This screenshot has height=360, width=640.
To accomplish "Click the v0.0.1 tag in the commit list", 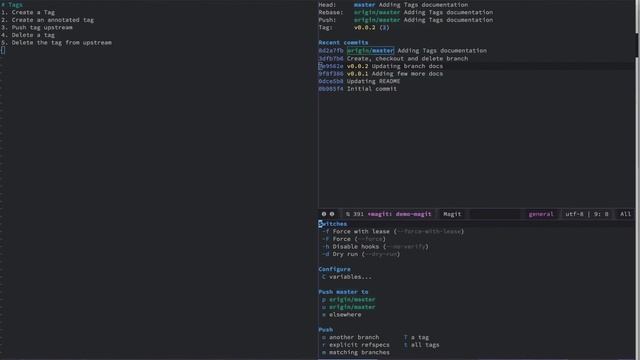I will click(x=358, y=73).
